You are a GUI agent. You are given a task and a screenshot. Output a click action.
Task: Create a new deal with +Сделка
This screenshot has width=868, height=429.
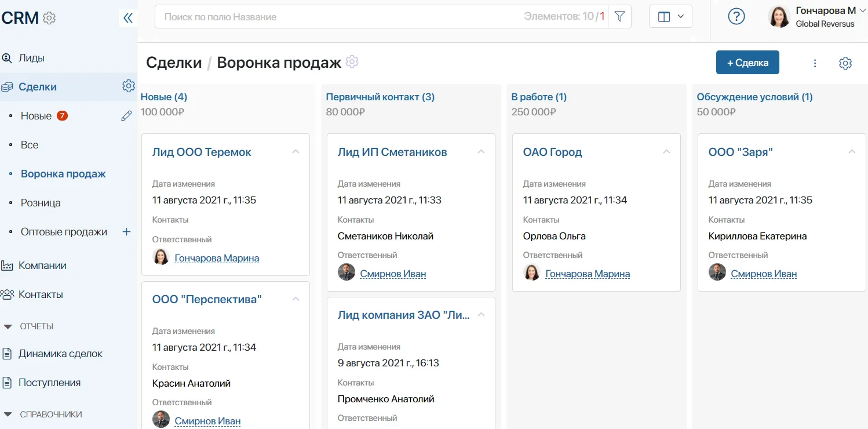point(747,62)
